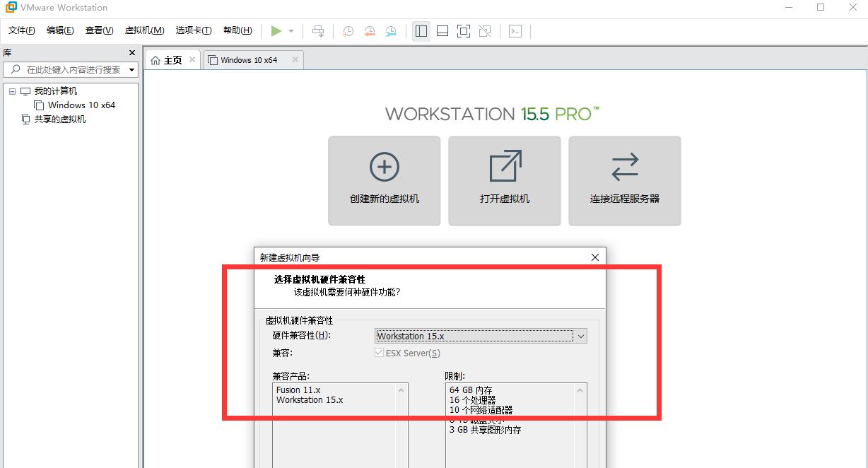868x468 pixels.
Task: Open the library search filter dropdown arrow
Action: (x=131, y=70)
